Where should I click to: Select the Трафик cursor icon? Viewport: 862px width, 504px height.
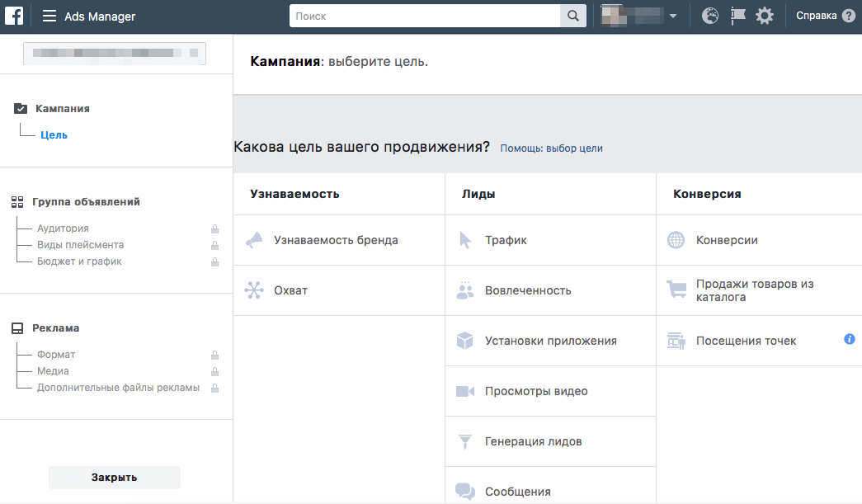466,239
